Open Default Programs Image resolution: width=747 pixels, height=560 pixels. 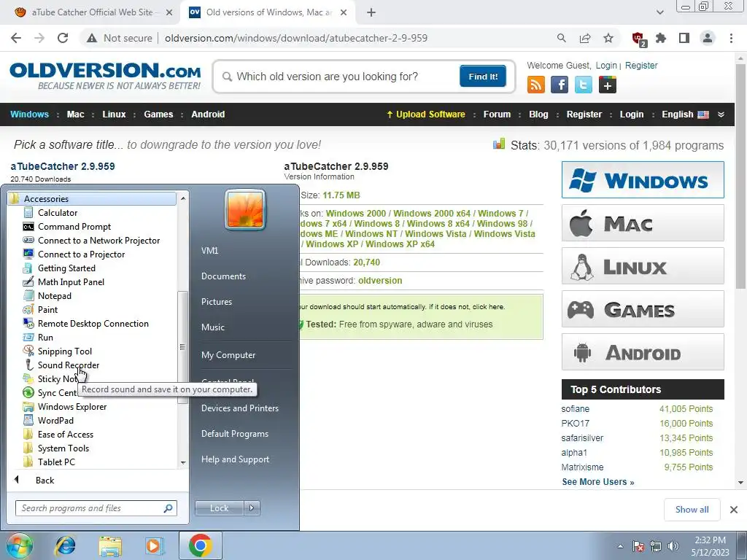pos(234,434)
